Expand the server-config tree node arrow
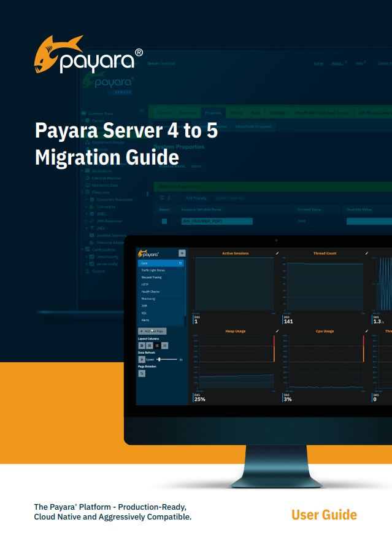 coord(86,263)
